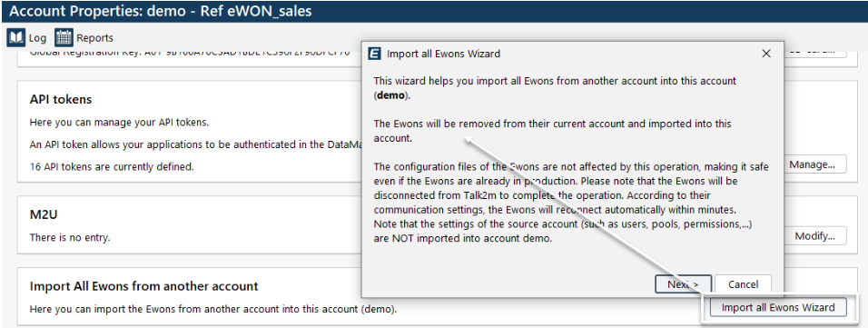This screenshot has width=868, height=328.
Task: Click the partially hidden button above Manage
Action: (x=815, y=53)
